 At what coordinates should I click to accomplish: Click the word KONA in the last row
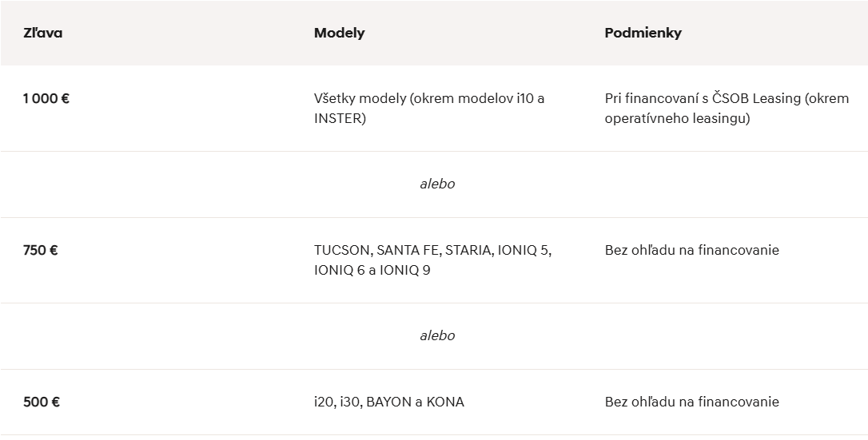[445, 402]
